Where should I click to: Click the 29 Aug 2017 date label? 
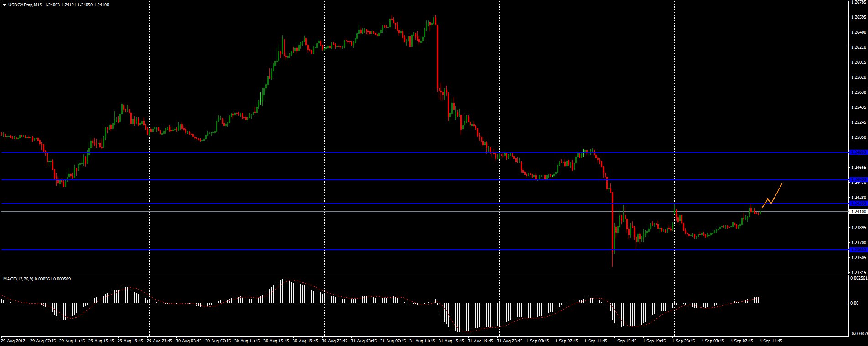tap(13, 341)
